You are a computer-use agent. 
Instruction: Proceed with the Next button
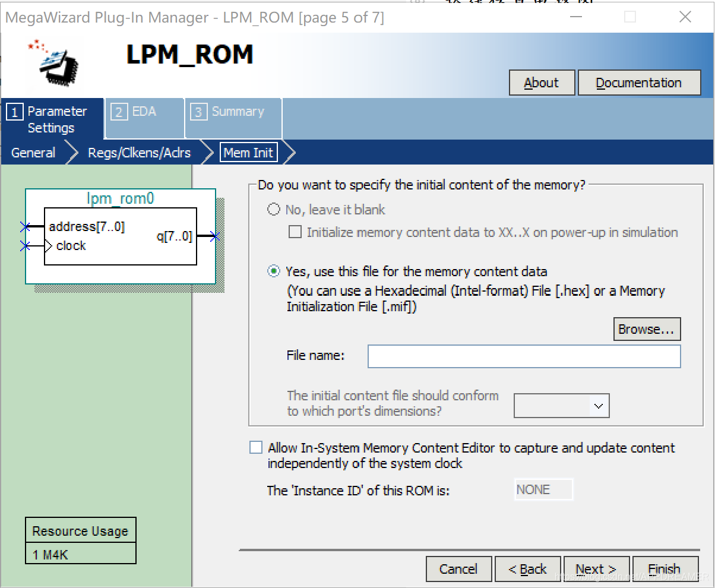596,569
